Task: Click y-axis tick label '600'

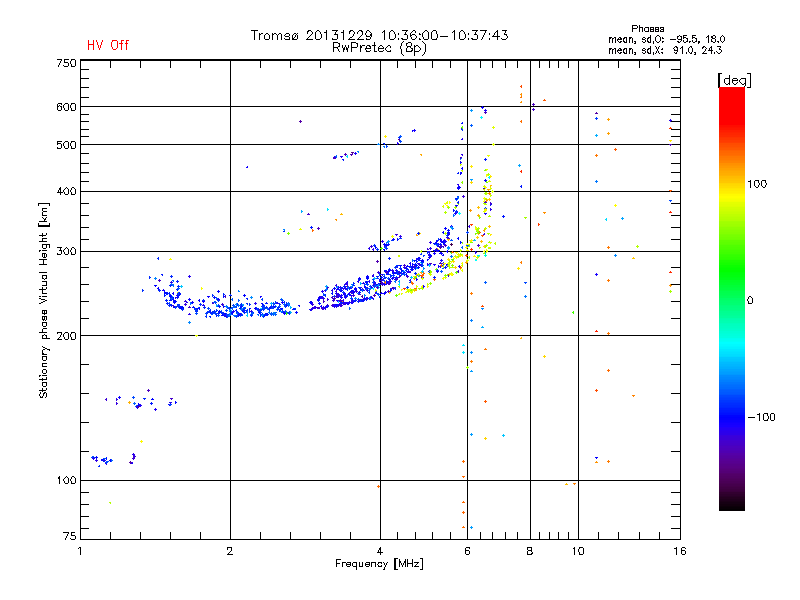Action: pyautogui.click(x=66, y=107)
